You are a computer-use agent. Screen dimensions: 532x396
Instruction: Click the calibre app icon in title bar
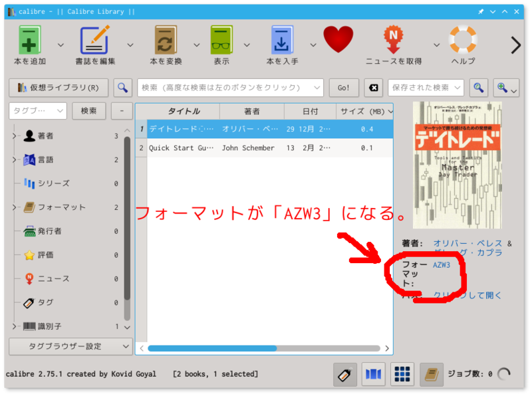[11, 11]
